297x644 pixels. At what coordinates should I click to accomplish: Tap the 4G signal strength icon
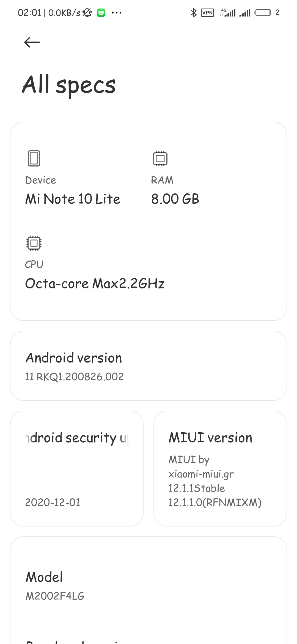228,13
